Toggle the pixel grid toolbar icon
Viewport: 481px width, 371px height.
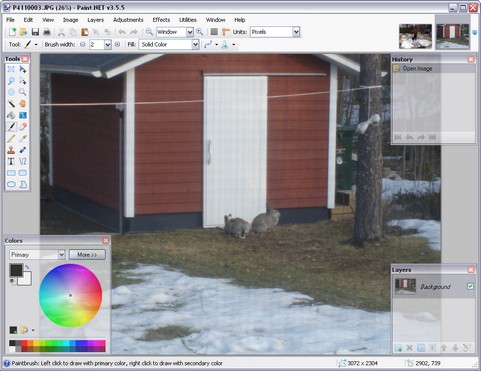(214, 32)
